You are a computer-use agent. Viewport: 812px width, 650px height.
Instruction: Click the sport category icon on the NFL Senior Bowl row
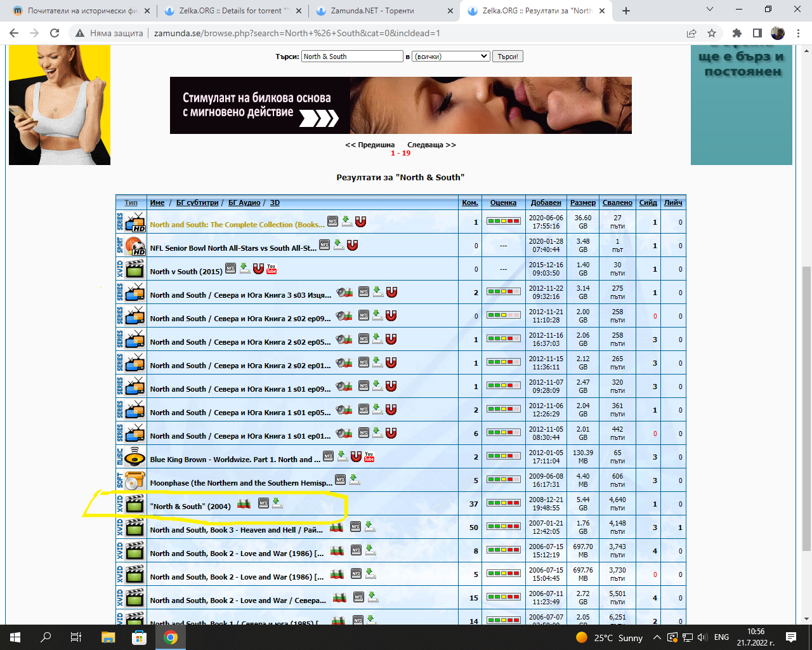point(134,246)
